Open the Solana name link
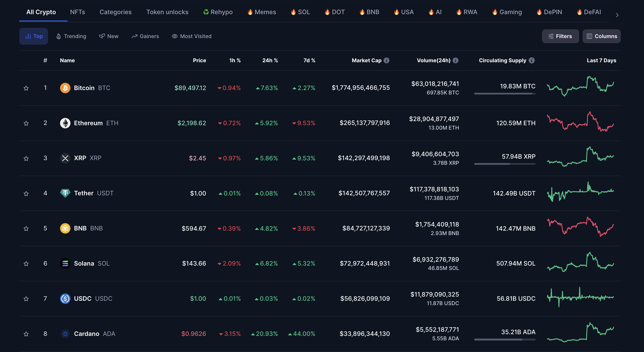The height and width of the screenshot is (352, 644). tap(84, 263)
